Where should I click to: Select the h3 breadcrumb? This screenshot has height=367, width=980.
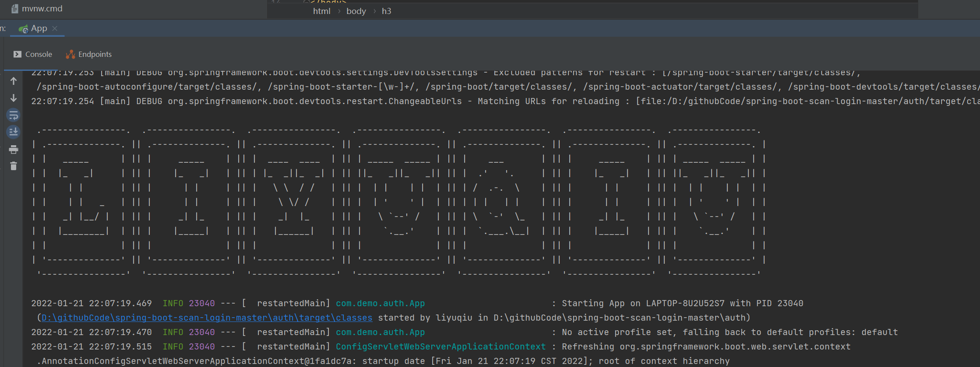click(386, 11)
